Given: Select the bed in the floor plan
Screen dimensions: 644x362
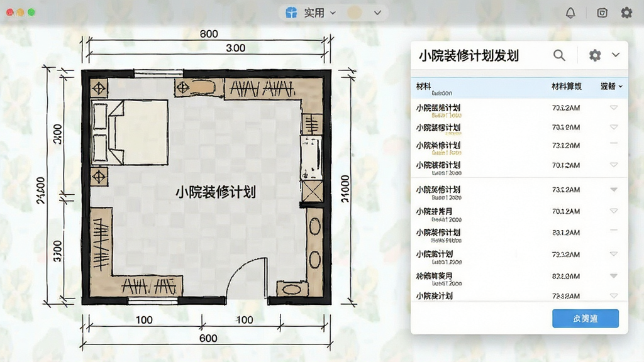Looking at the screenshot, I should click(130, 133).
